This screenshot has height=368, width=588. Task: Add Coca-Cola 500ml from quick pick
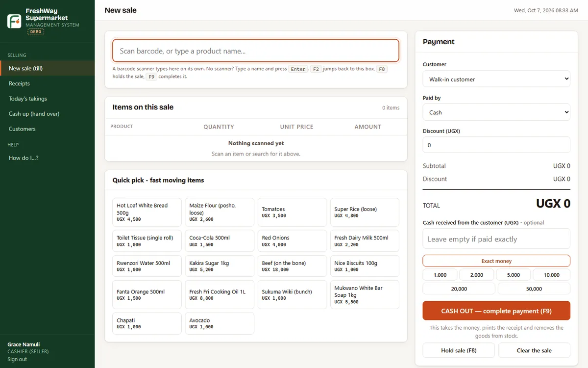pyautogui.click(x=220, y=241)
